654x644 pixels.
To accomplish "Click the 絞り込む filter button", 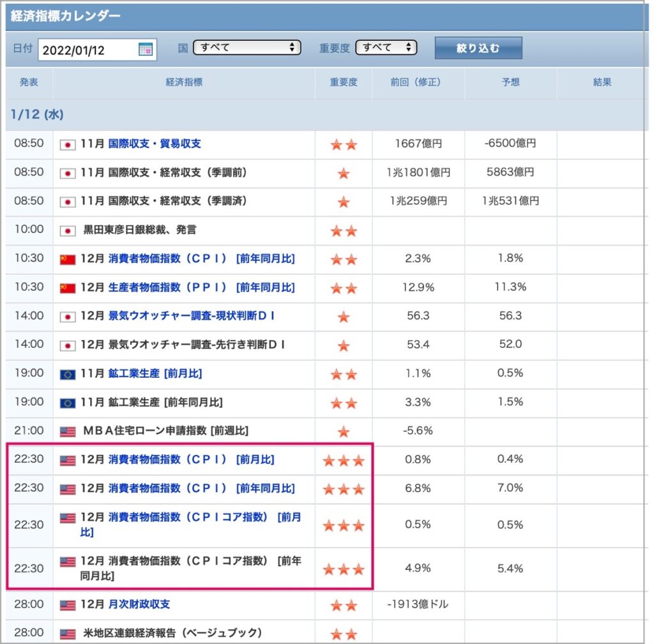I will 478,48.
